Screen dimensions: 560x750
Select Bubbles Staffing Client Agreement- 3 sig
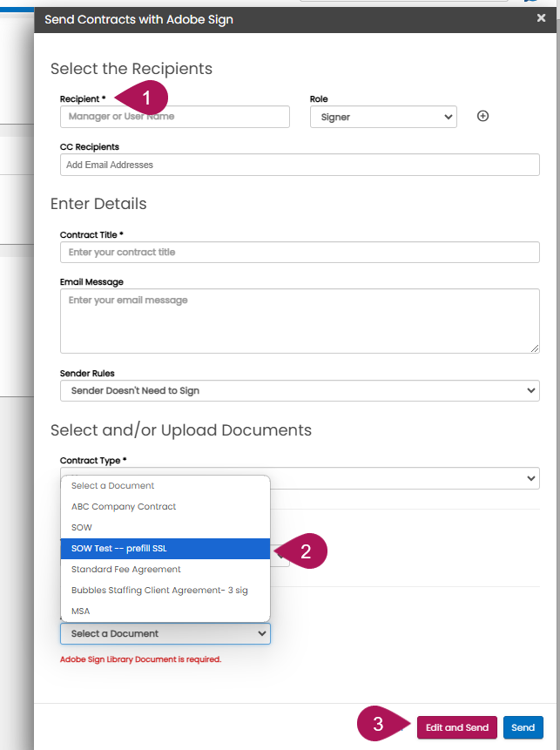click(x=165, y=591)
